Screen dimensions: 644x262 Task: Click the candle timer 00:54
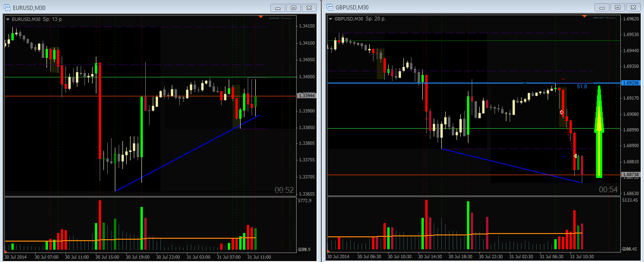tap(608, 190)
